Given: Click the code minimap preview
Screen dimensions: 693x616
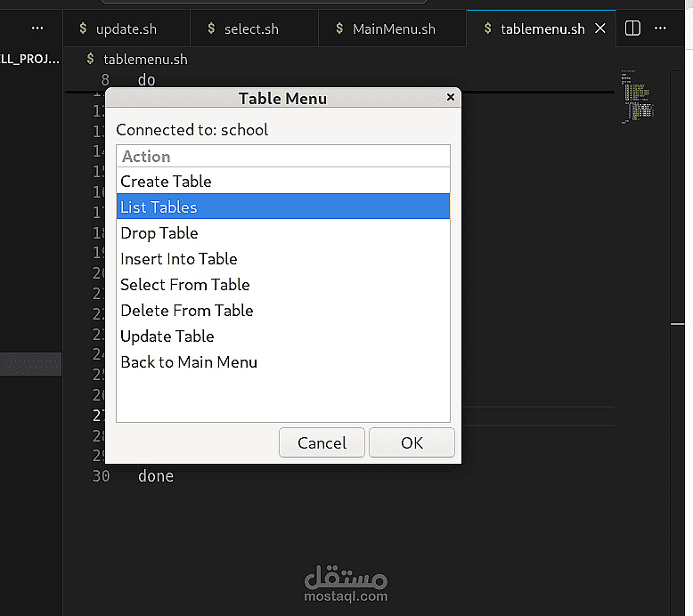Looking at the screenshot, I should point(638,98).
